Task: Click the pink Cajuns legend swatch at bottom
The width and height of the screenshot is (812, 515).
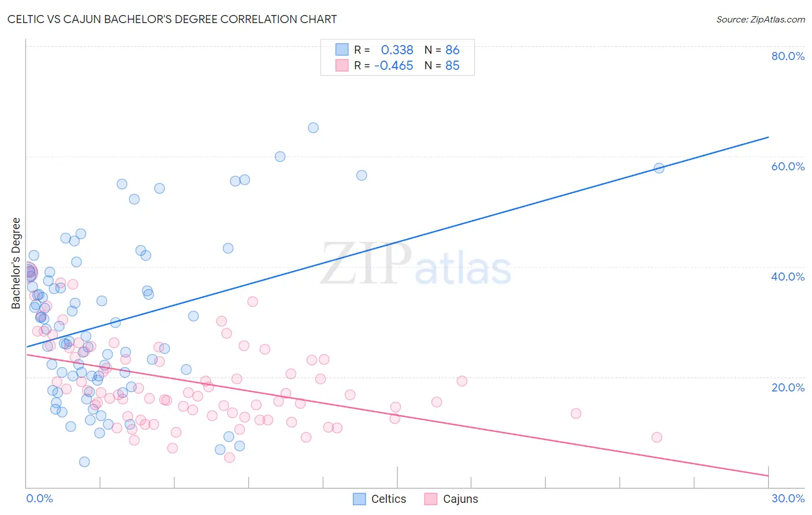Action: pos(431,499)
